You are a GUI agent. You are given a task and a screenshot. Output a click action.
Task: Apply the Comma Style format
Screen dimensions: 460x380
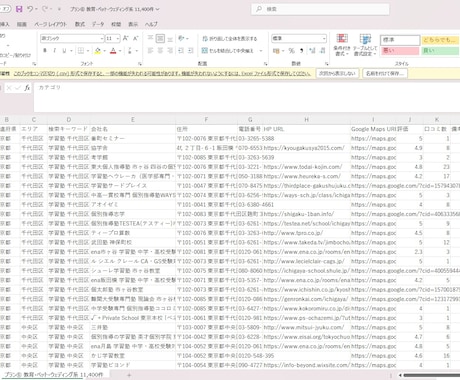point(302,51)
